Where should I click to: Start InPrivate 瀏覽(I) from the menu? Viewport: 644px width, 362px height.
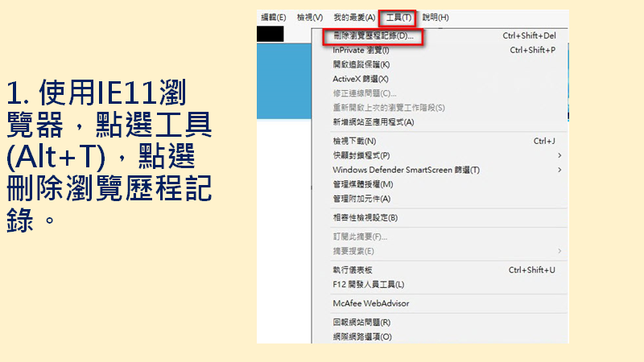(x=361, y=50)
